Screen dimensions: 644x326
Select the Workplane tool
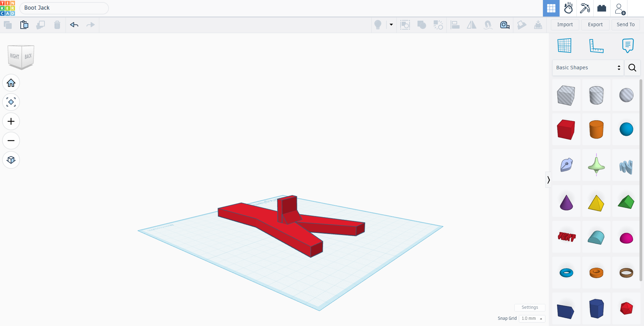(x=565, y=45)
